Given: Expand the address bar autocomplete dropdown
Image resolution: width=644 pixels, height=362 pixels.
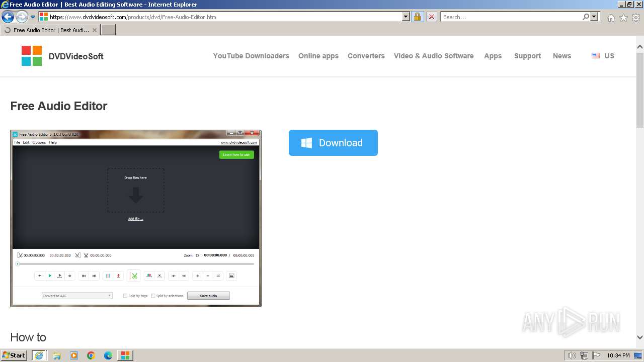Looking at the screenshot, I should tap(406, 17).
